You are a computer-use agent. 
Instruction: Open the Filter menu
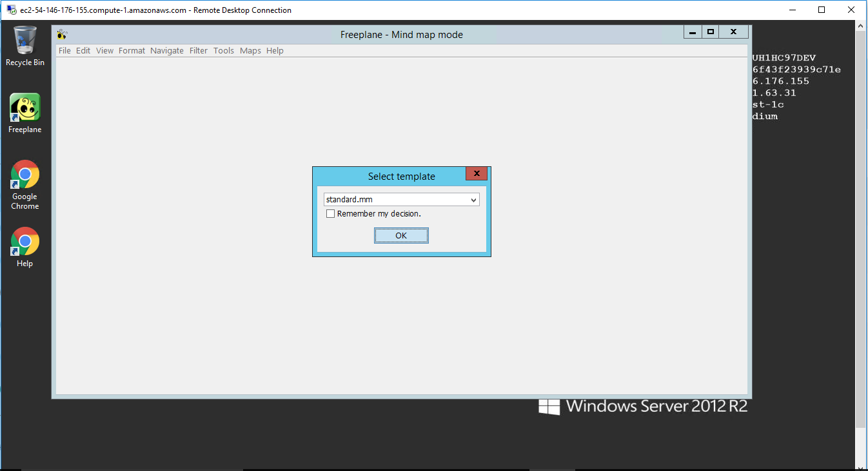coord(199,51)
